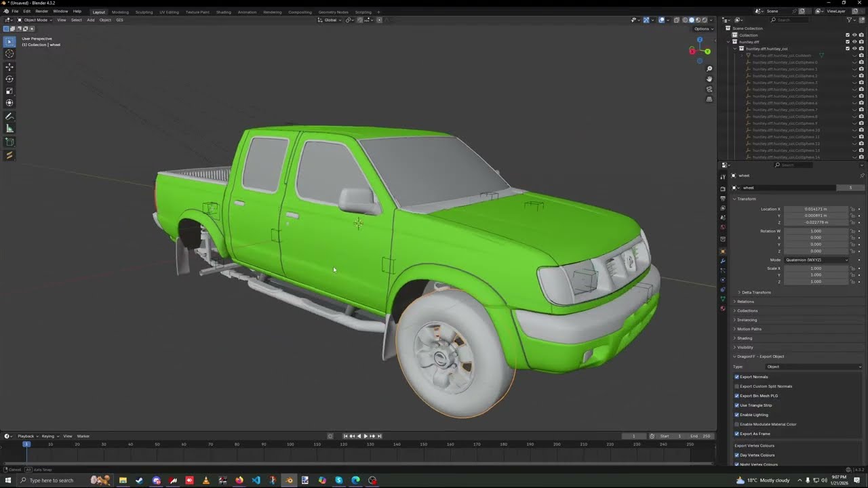The image size is (868, 488).
Task: Open the timeline Playback menu
Action: [x=26, y=436]
